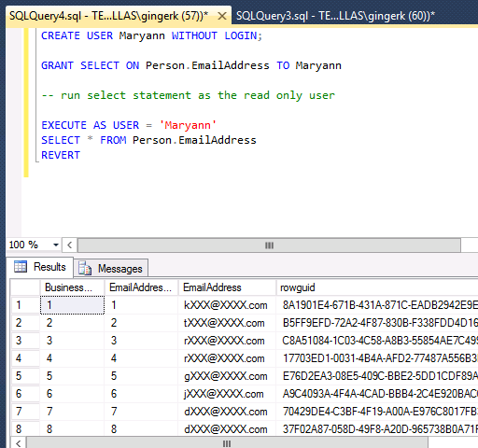Screen dimensions: 478x448
Task: Click rowguid cell starting with A9C4093A
Action: [377, 394]
